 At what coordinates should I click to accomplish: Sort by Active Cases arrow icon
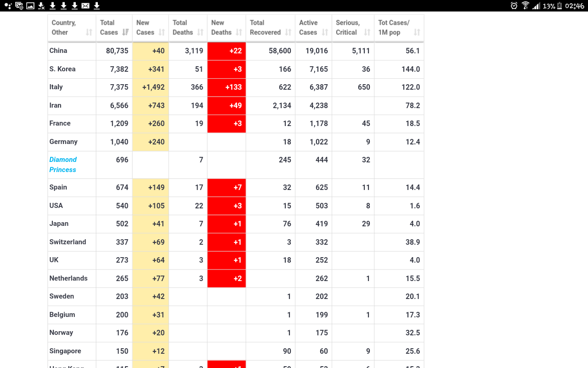[x=325, y=32]
